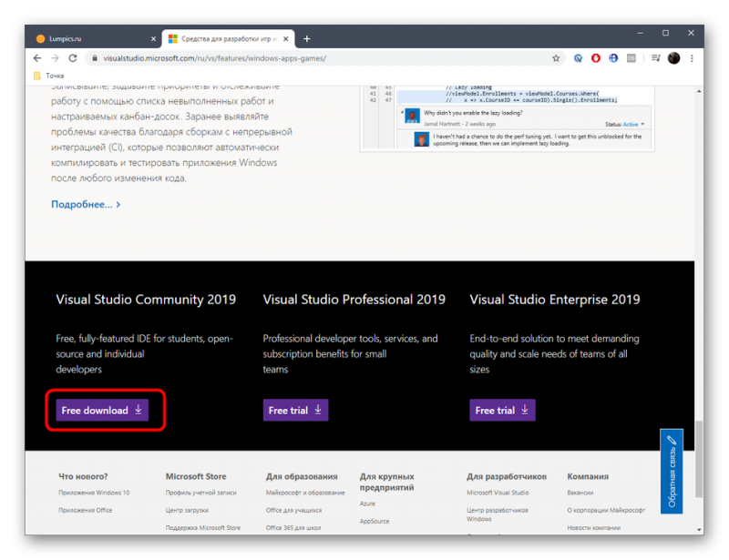The height and width of the screenshot is (560, 729).
Task: Select the Средства для разработки игр tab
Action: 229,39
